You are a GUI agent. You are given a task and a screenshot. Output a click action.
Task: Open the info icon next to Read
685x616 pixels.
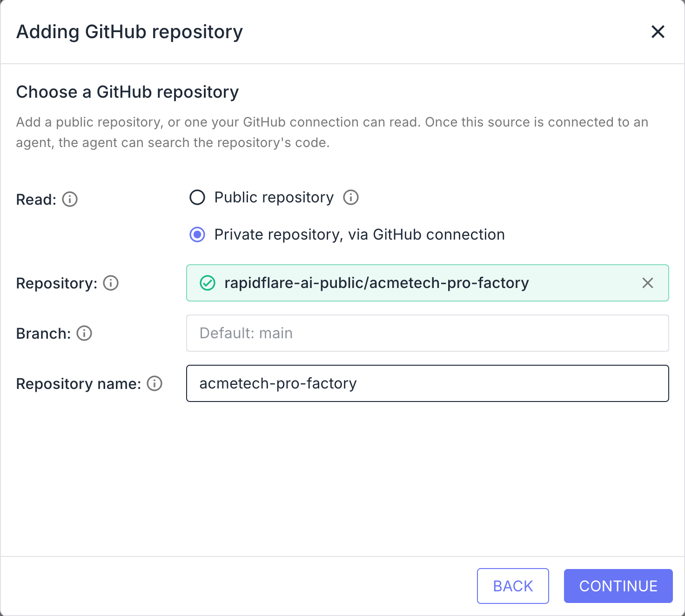[70, 199]
